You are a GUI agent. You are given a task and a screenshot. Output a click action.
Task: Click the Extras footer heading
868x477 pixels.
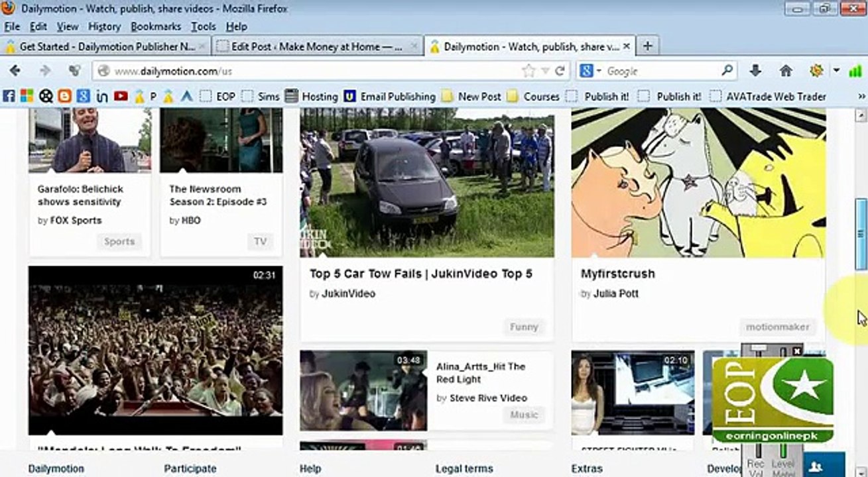click(587, 468)
